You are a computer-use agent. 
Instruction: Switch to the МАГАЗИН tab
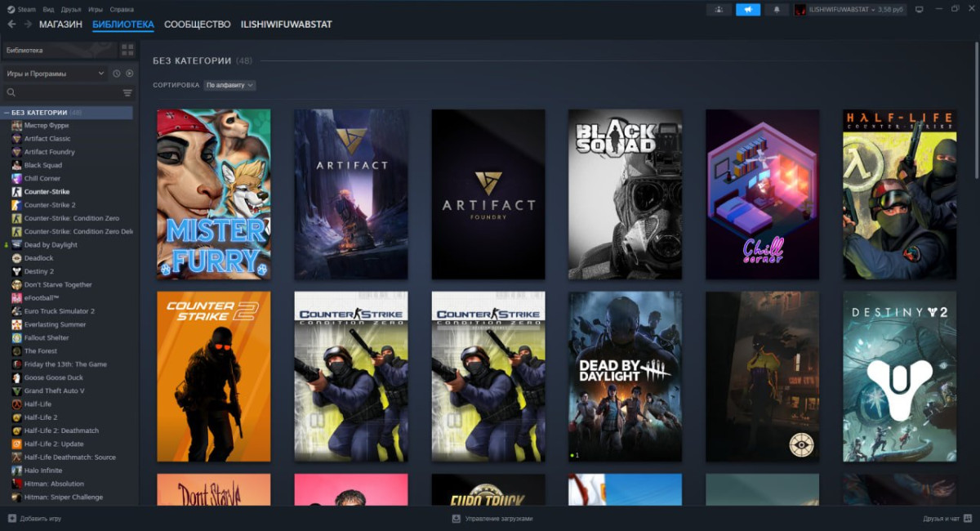click(x=60, y=25)
